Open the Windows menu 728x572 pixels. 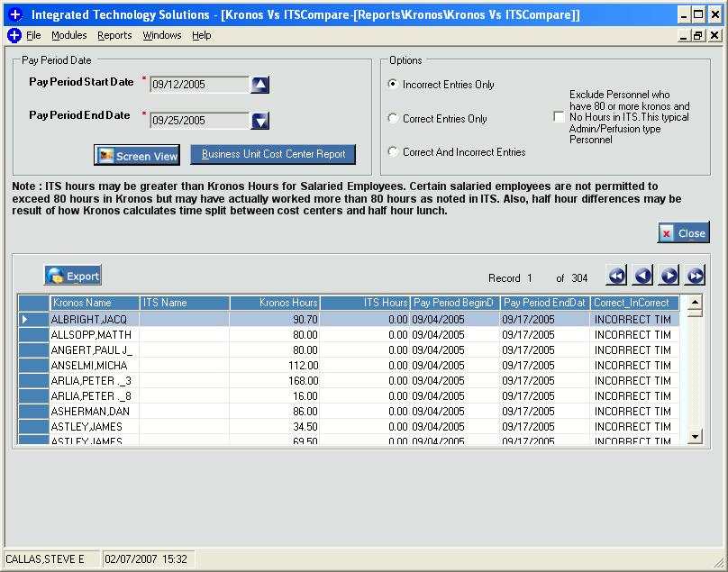coord(162,35)
